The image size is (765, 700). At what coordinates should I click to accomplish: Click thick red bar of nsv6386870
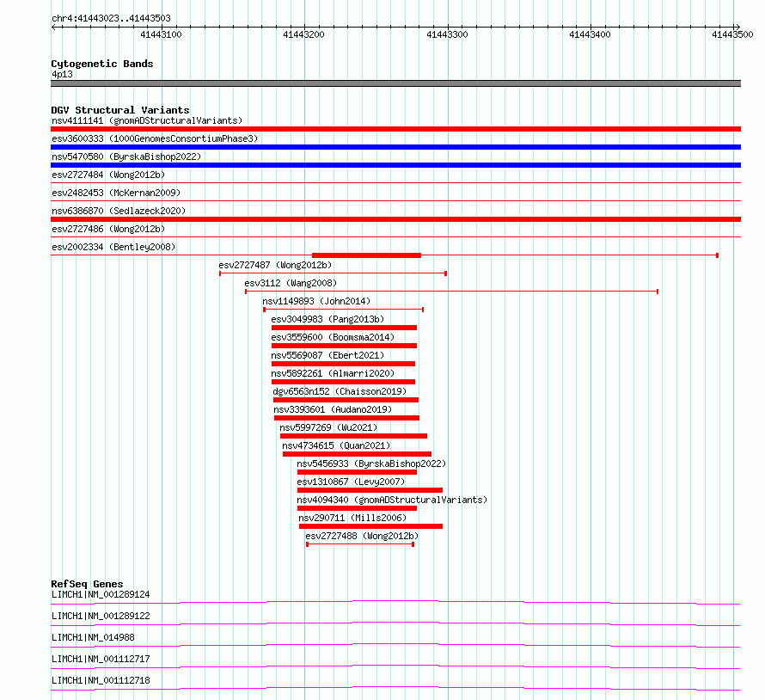pos(395,219)
